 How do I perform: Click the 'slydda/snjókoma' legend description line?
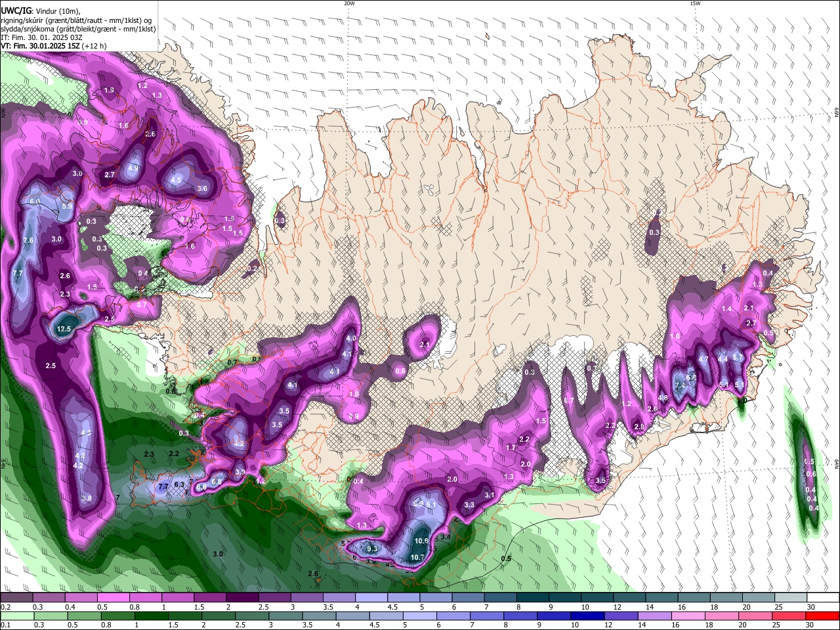pos(78,29)
